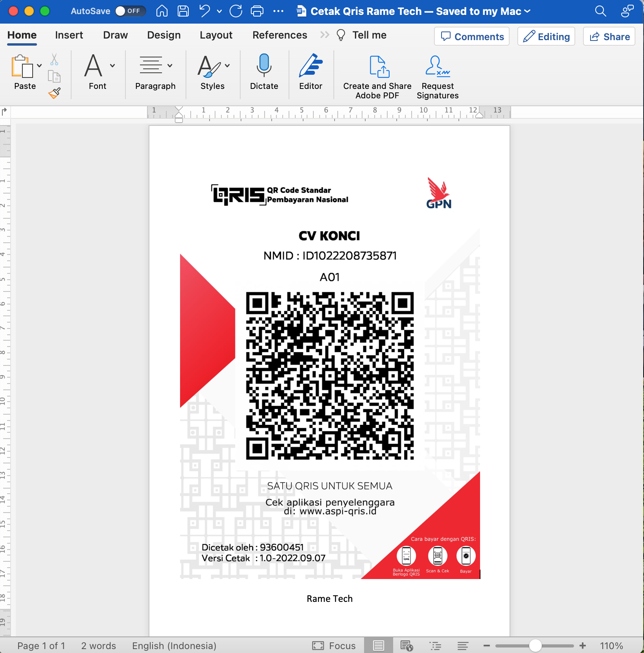
Task: Expand the Paste options dropdown
Action: point(39,66)
